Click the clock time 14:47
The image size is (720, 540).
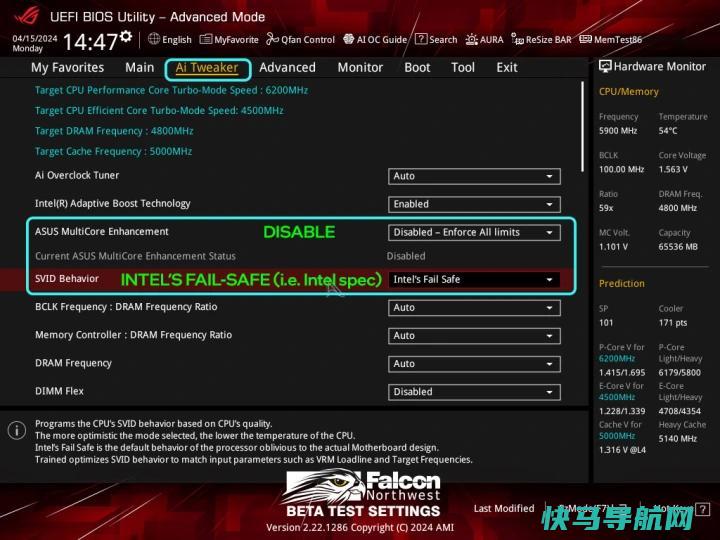click(x=90, y=42)
